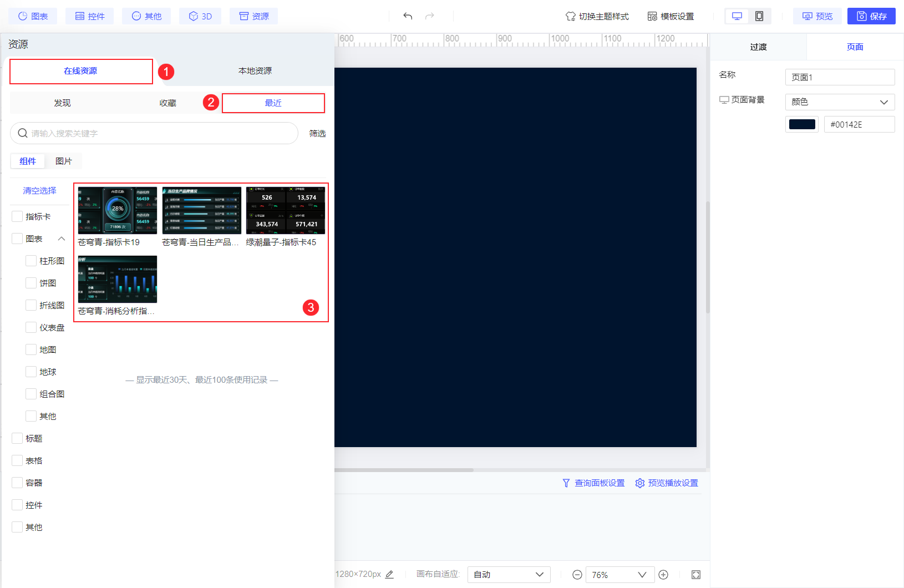The height and width of the screenshot is (588, 904).
Task: Open the 其他 toolbar menu
Action: (146, 16)
